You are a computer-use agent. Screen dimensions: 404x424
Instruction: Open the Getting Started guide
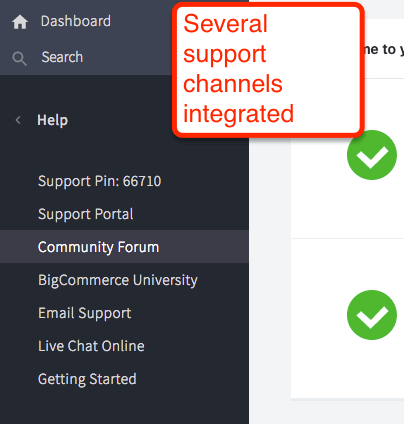tap(87, 379)
